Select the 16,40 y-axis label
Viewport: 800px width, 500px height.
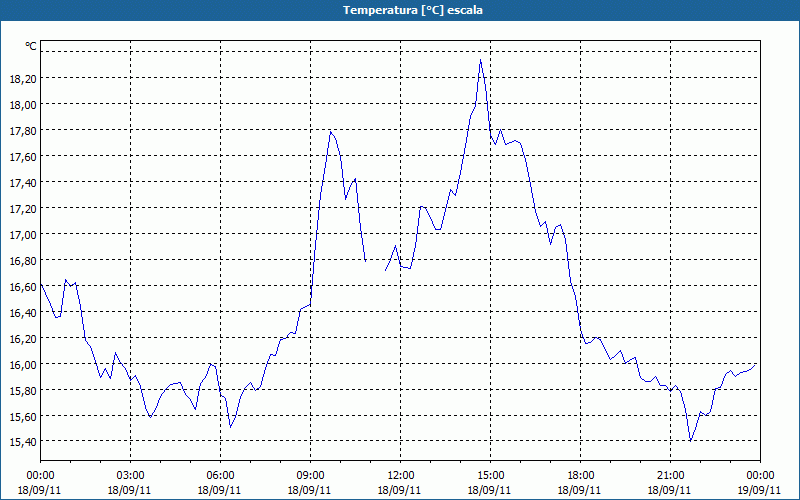point(23,312)
